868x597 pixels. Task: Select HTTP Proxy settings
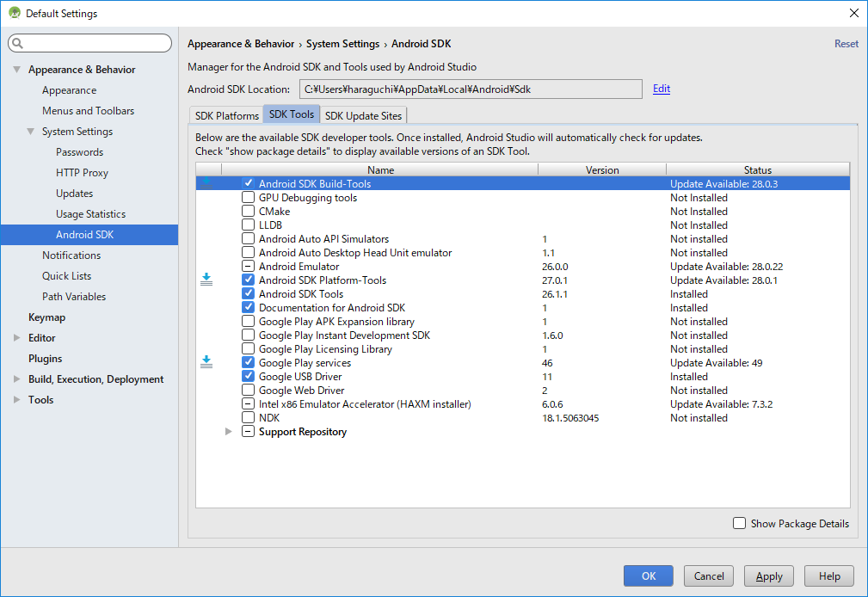82,172
